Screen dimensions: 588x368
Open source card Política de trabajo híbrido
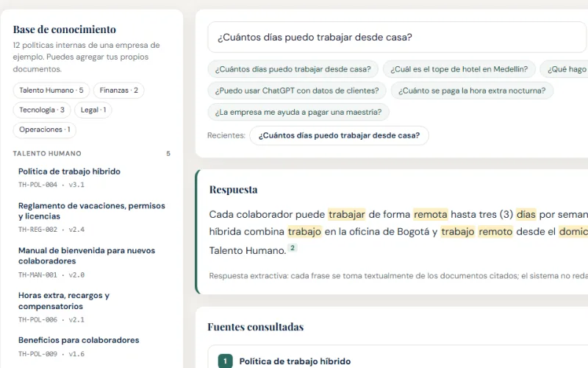(x=398, y=357)
